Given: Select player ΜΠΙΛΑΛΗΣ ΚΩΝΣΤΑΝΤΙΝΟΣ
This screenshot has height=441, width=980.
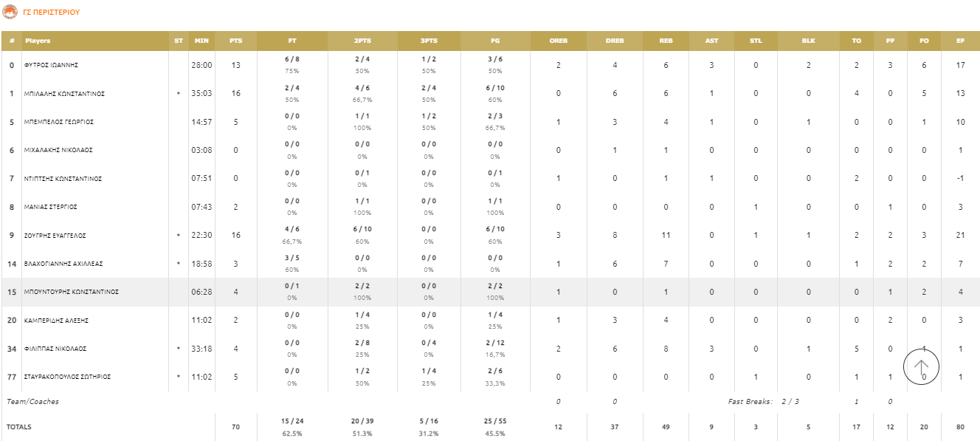Looking at the screenshot, I should coord(65,94).
